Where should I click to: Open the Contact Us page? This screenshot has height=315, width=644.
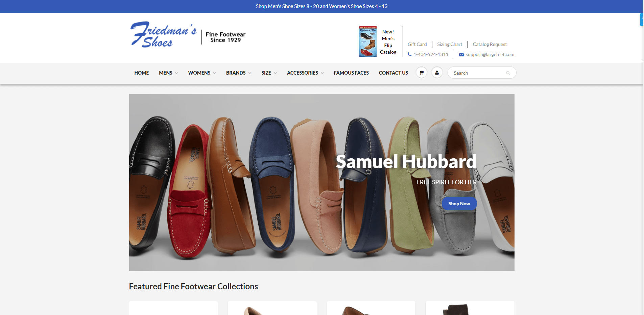pos(393,73)
